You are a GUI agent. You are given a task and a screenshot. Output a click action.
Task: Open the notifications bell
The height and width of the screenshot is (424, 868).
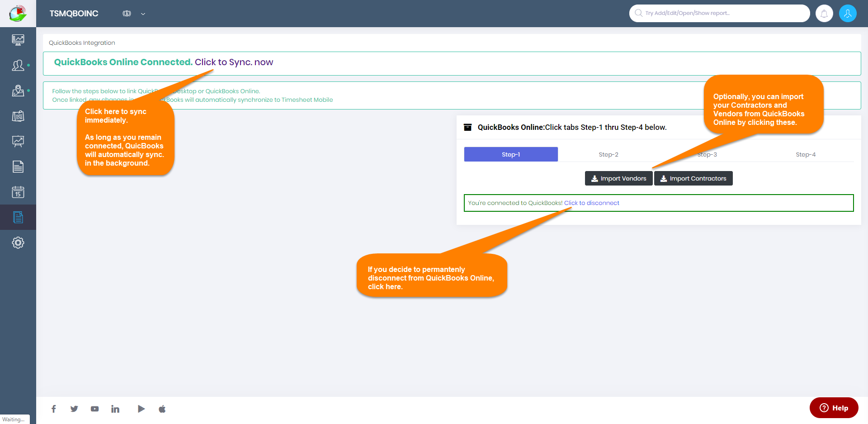pos(824,14)
